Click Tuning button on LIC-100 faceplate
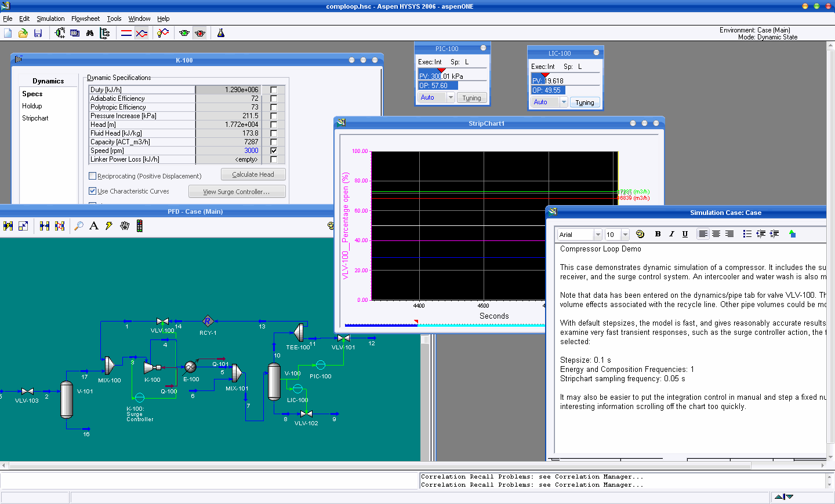This screenshot has width=835, height=504. point(584,103)
